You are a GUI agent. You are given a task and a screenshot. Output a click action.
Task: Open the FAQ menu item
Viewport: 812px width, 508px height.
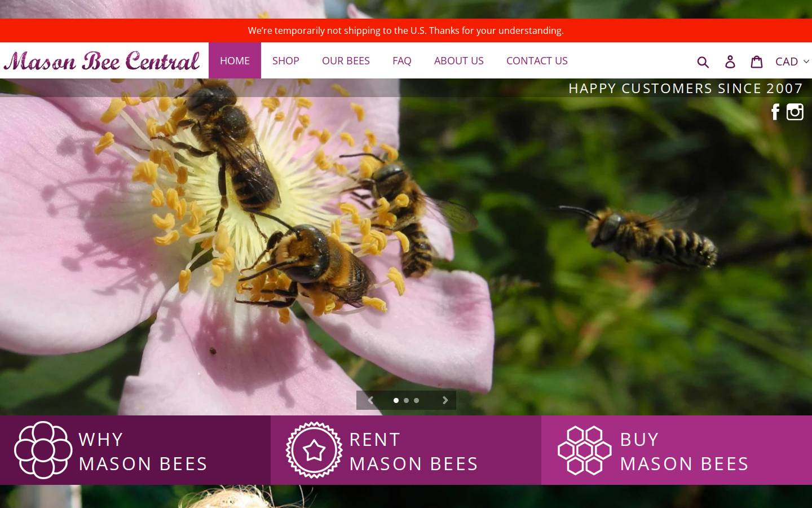pyautogui.click(x=402, y=60)
